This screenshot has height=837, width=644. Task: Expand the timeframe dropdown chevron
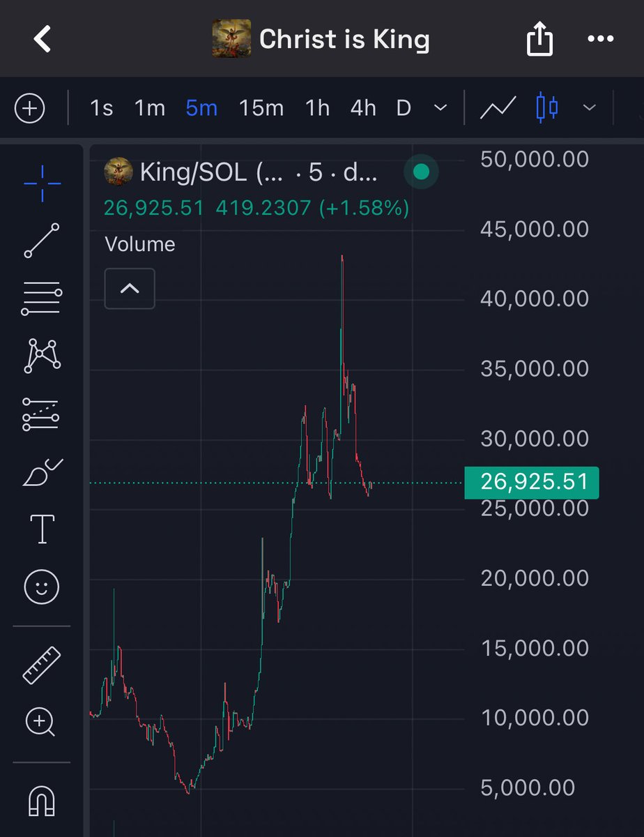440,108
